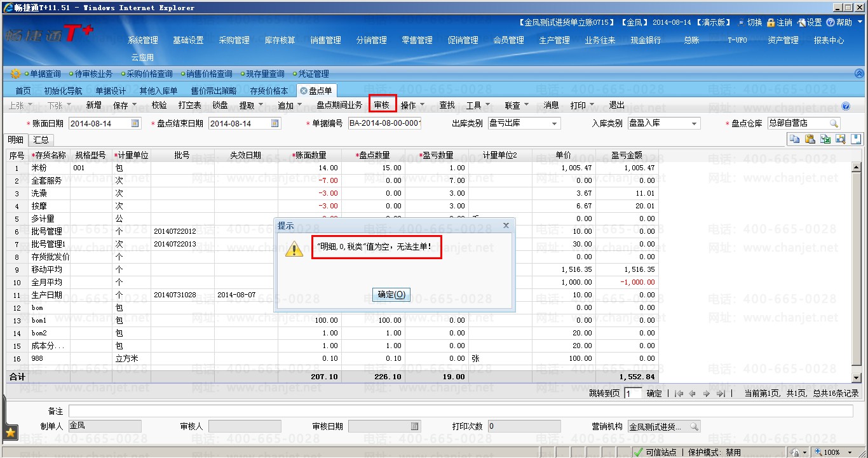Click the copy rows icon above the grid
The width and height of the screenshot is (868, 458).
tap(794, 139)
